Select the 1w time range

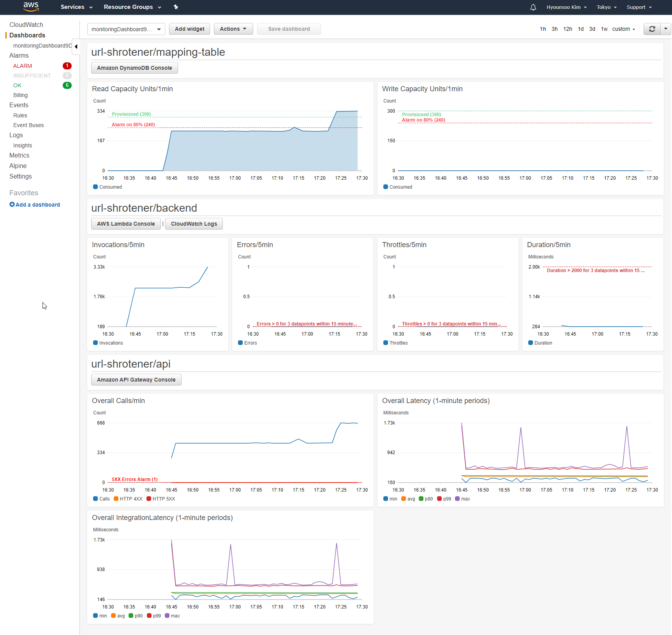(604, 29)
